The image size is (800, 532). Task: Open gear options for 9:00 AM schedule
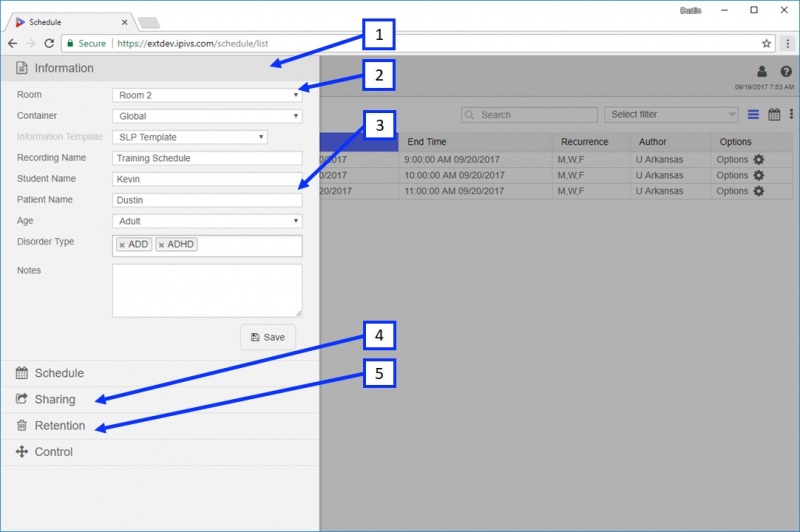click(x=759, y=160)
